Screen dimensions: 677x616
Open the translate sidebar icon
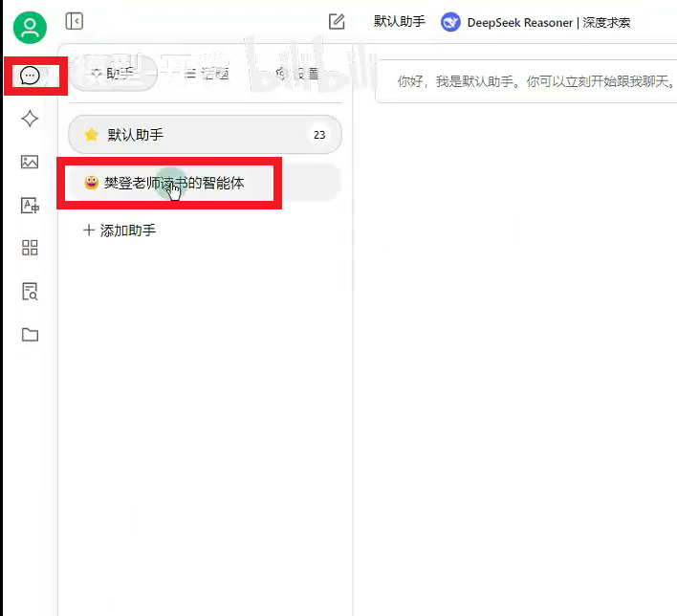coord(30,205)
